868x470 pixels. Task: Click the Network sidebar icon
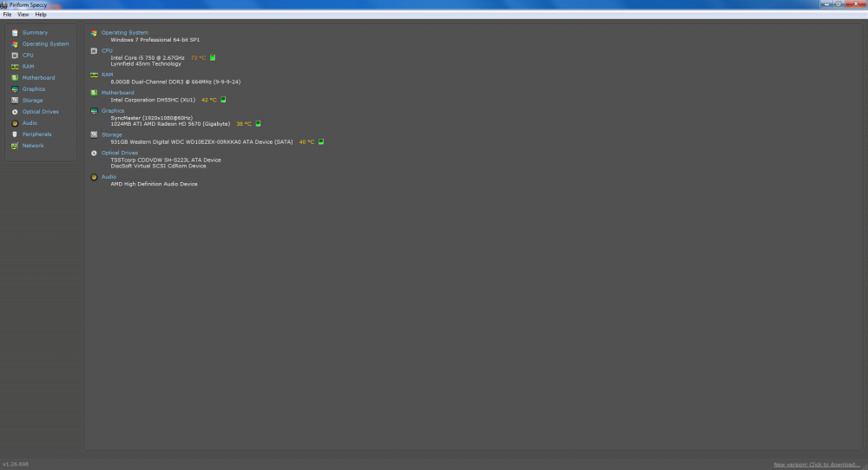15,146
